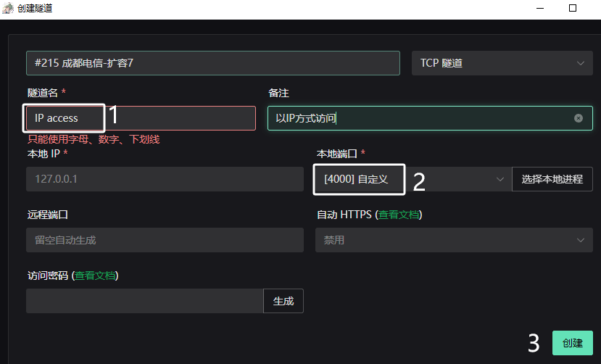Focus the 访问密码 password input field
Image resolution: width=601 pixels, height=364 pixels.
point(144,301)
